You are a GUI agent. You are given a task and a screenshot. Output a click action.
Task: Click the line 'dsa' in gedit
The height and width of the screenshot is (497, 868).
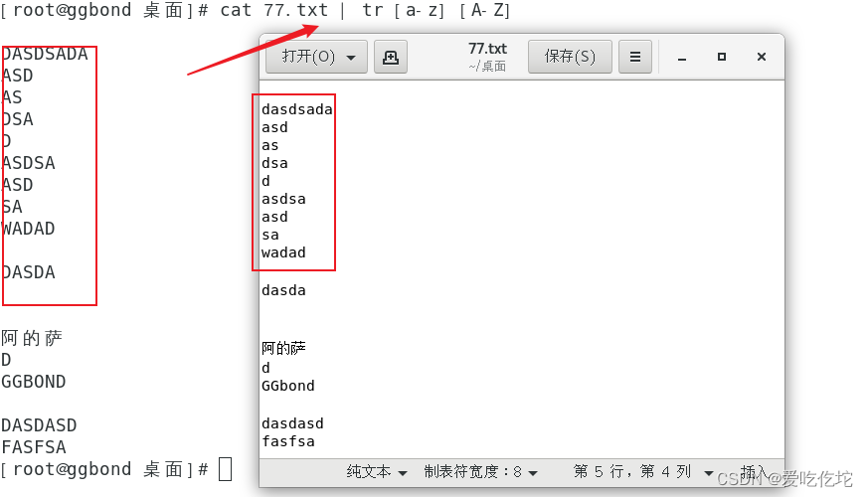coord(274,163)
